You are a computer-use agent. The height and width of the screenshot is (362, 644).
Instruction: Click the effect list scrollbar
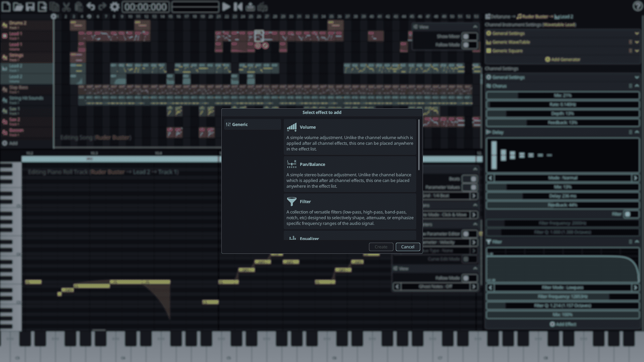pos(419,145)
